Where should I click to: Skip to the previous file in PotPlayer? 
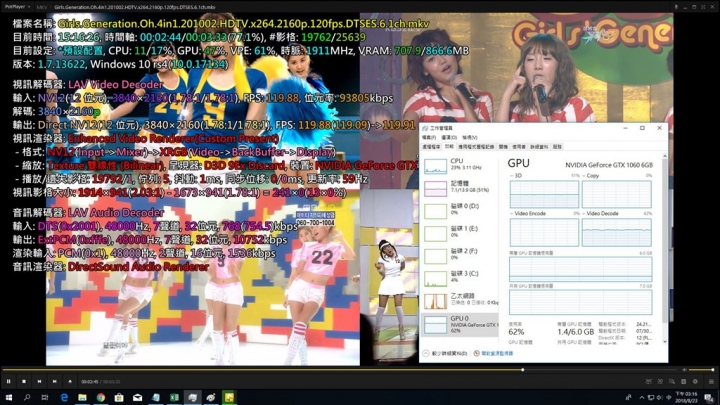pos(39,381)
